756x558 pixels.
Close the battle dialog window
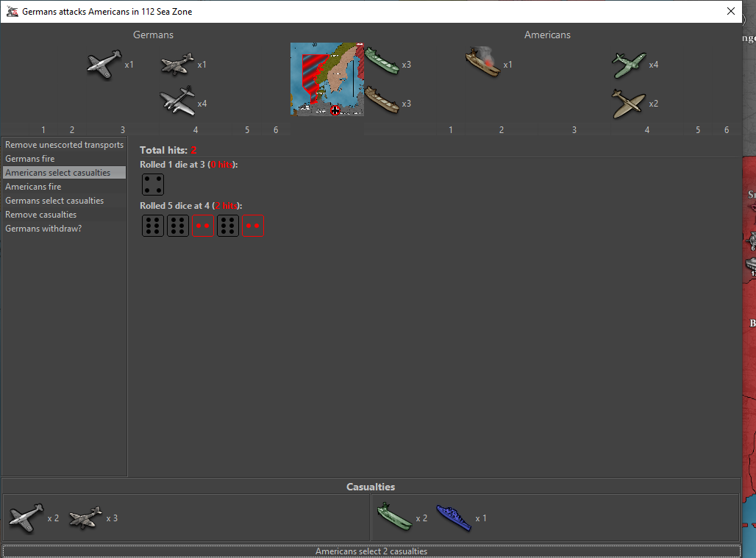730,12
